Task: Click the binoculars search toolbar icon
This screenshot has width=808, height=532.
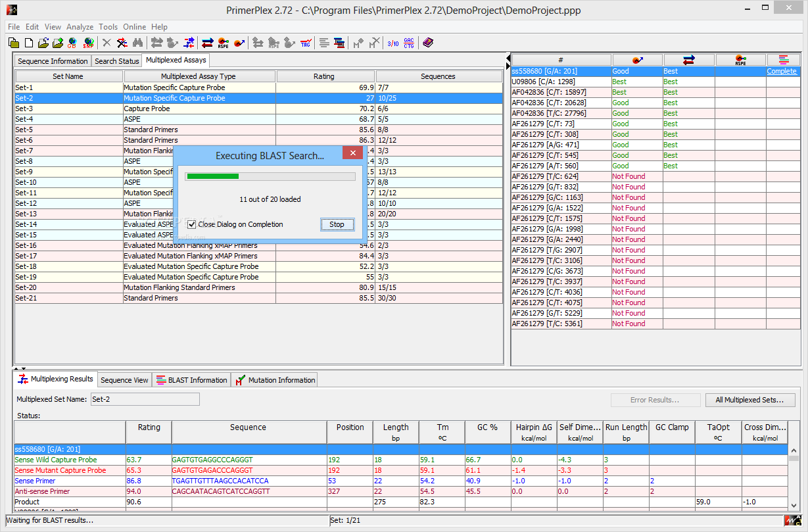Action: (137, 43)
